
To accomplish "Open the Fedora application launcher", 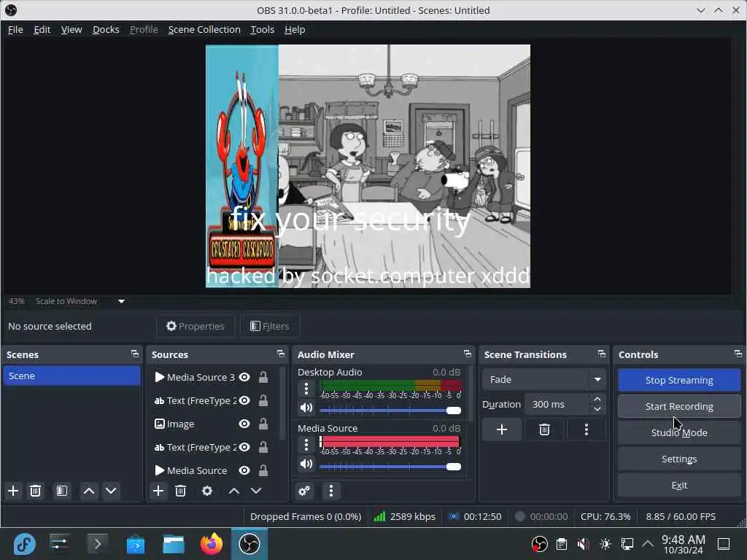I will tap(24, 544).
